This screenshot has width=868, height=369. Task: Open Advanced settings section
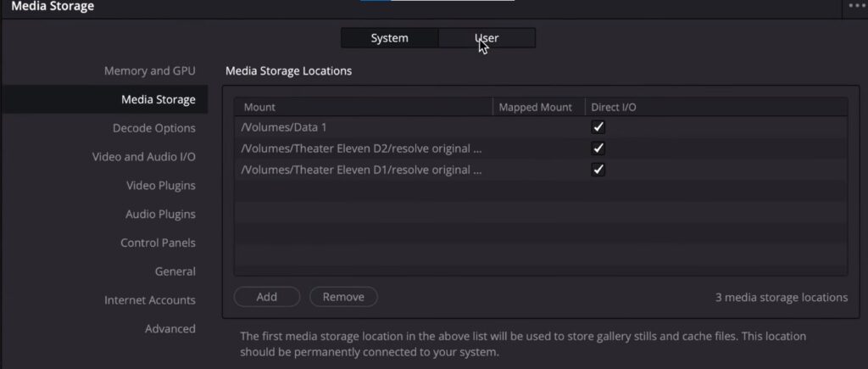(170, 329)
